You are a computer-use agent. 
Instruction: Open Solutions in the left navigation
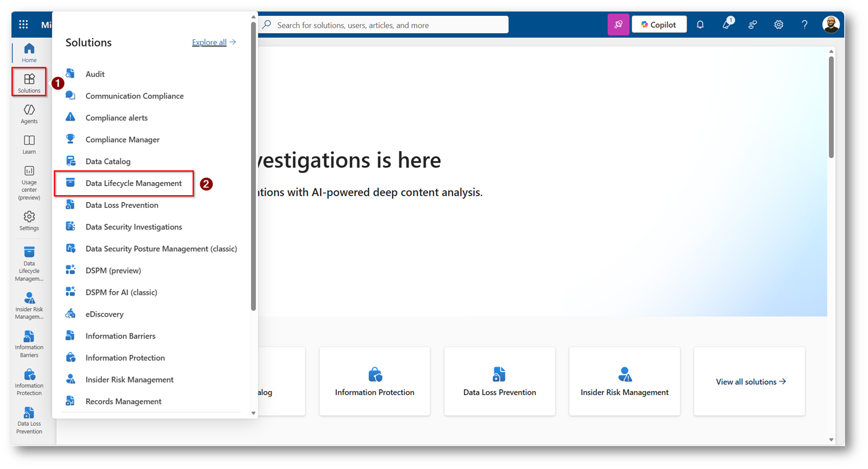point(29,82)
